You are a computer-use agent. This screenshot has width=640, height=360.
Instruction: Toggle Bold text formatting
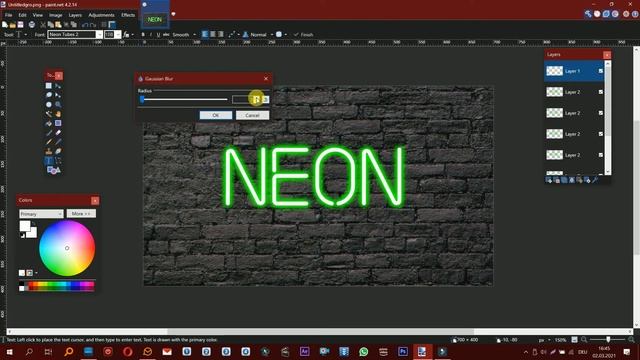(143, 35)
